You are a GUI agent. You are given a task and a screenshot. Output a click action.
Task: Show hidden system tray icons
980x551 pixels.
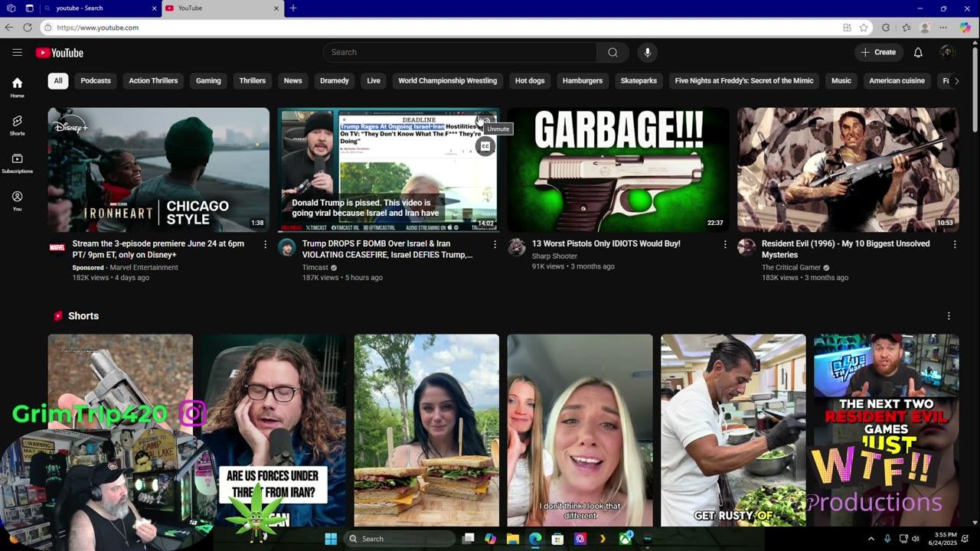pos(871,539)
